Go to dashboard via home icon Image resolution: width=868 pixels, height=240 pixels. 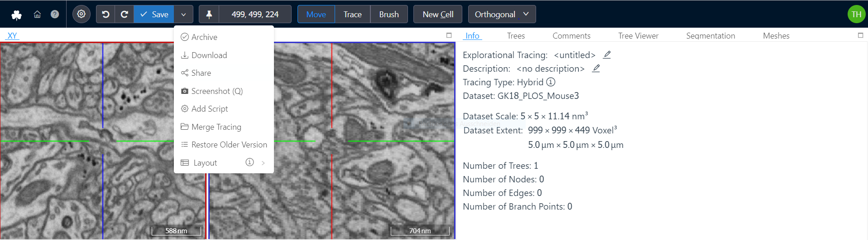(x=37, y=15)
